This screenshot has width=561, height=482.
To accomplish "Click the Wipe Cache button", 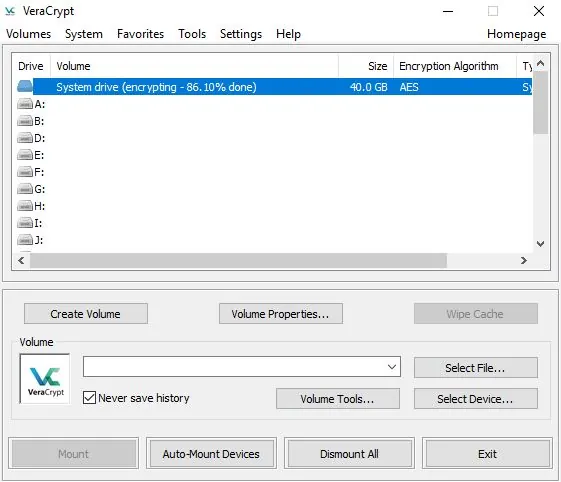I will pos(475,314).
